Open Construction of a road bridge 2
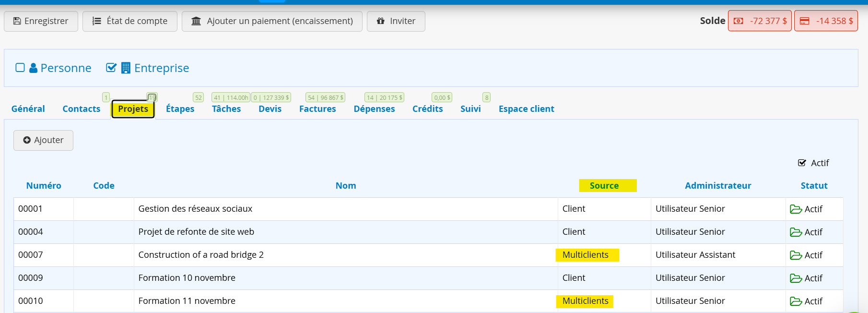 (201, 255)
